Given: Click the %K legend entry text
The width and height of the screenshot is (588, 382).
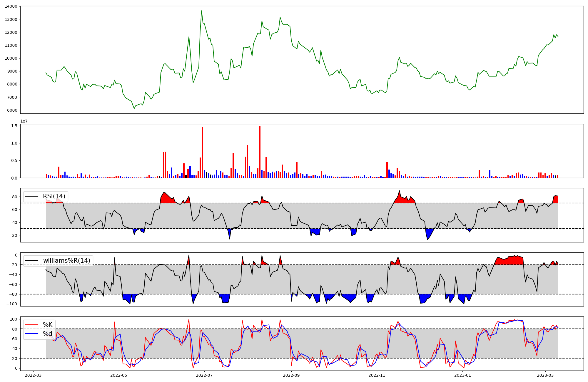Looking at the screenshot, I should pos(48,324).
